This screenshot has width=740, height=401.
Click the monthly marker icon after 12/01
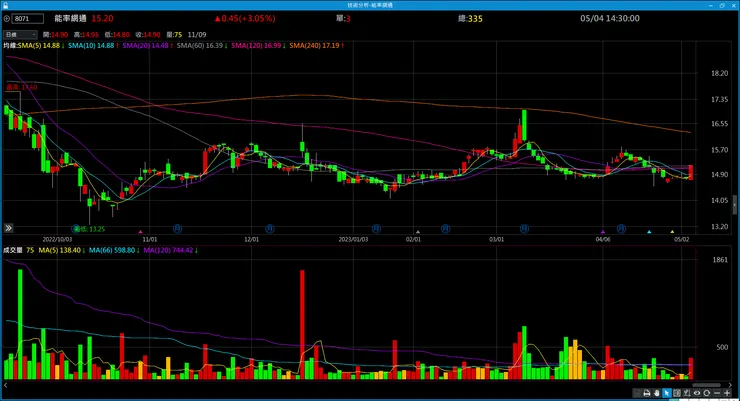point(269,229)
